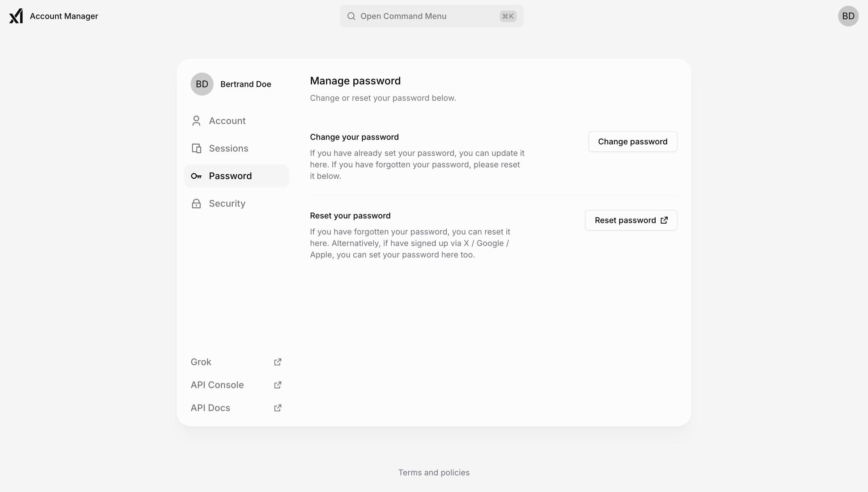This screenshot has width=868, height=492.
Task: Click the xAI logo icon
Action: pos(16,16)
